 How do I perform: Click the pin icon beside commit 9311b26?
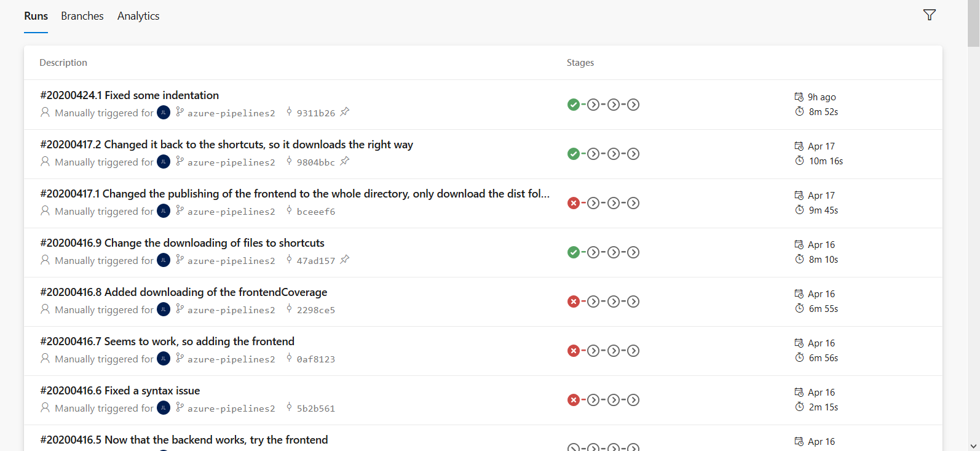click(345, 112)
